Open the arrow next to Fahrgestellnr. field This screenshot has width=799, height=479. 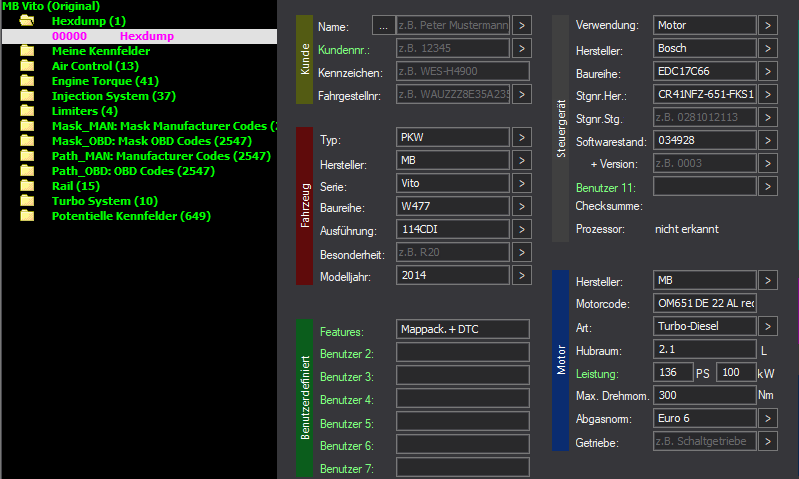tap(522, 94)
